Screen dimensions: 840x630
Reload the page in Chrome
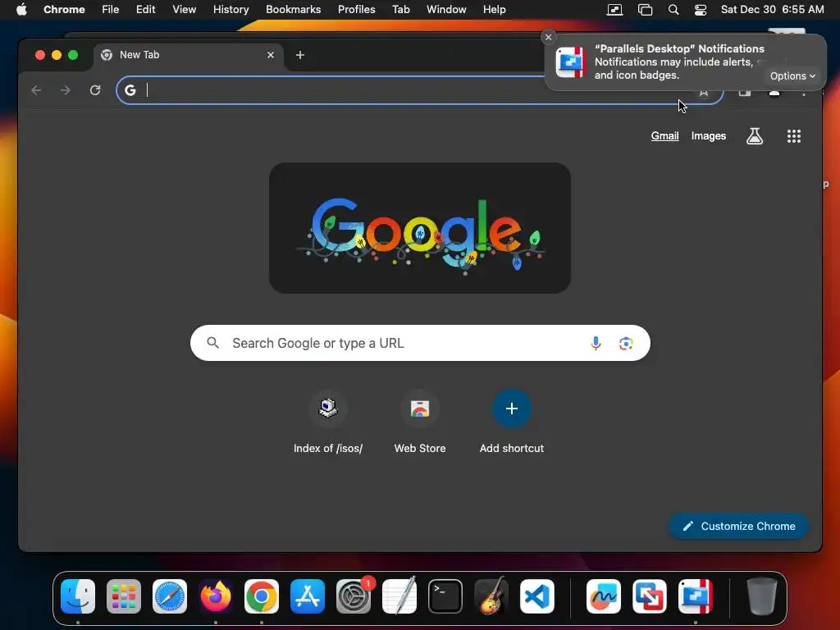click(95, 90)
